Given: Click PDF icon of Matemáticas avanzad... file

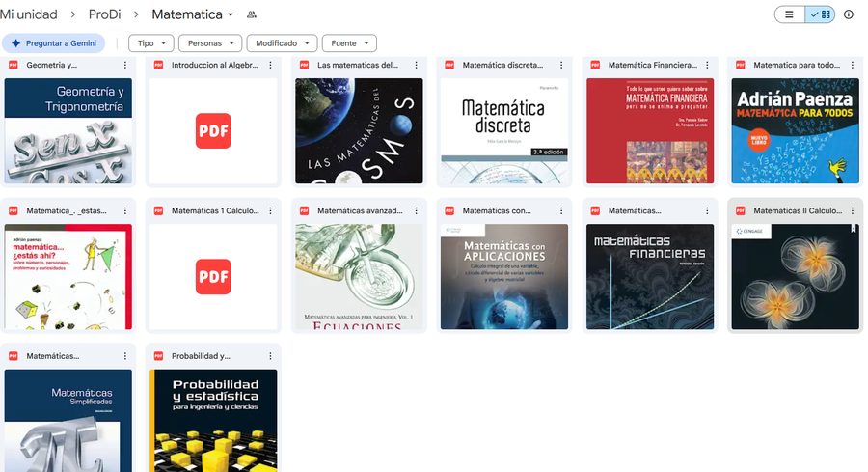Looking at the screenshot, I should (x=304, y=210).
